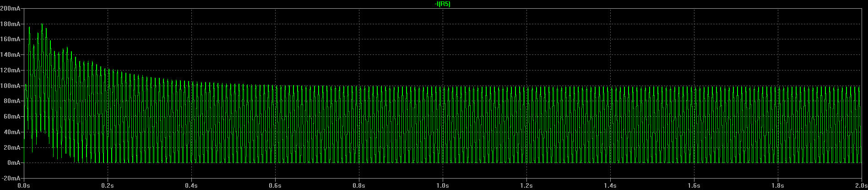The height and width of the screenshot is (190, 868).
Task: Click the 0.4s time axis label
Action: 191,186
